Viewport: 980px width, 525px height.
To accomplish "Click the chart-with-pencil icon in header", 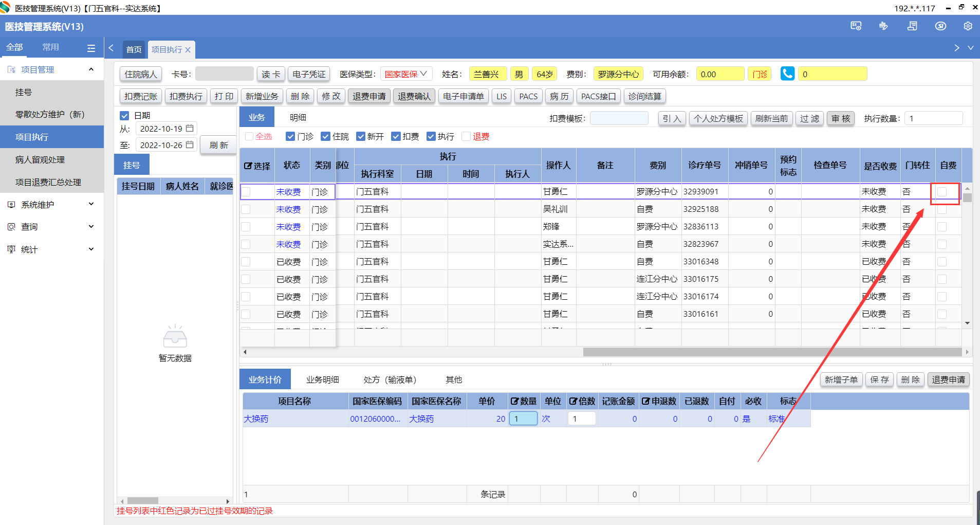I will coord(883,26).
